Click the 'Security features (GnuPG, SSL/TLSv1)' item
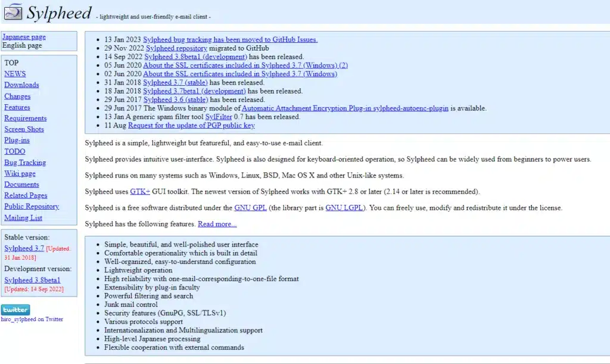This screenshot has width=610, height=364. point(165,313)
